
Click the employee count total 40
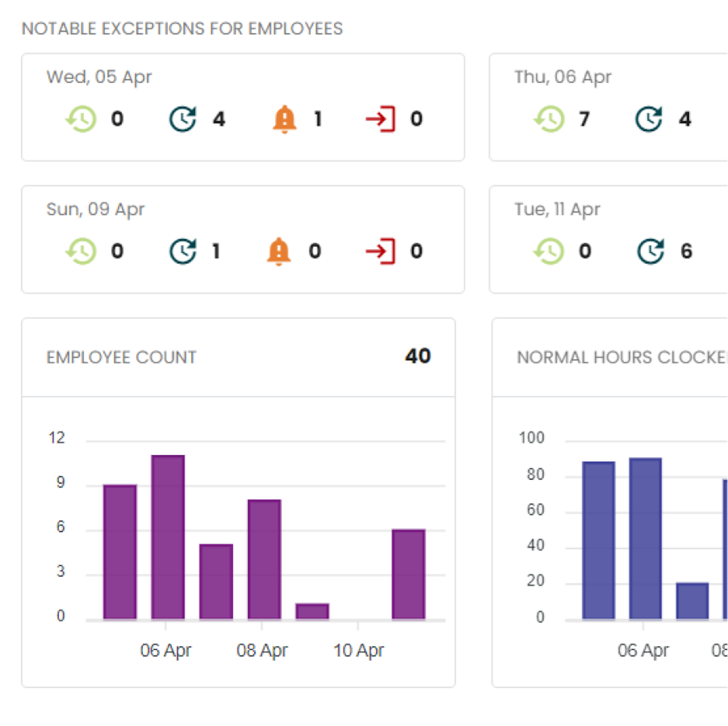click(x=418, y=356)
